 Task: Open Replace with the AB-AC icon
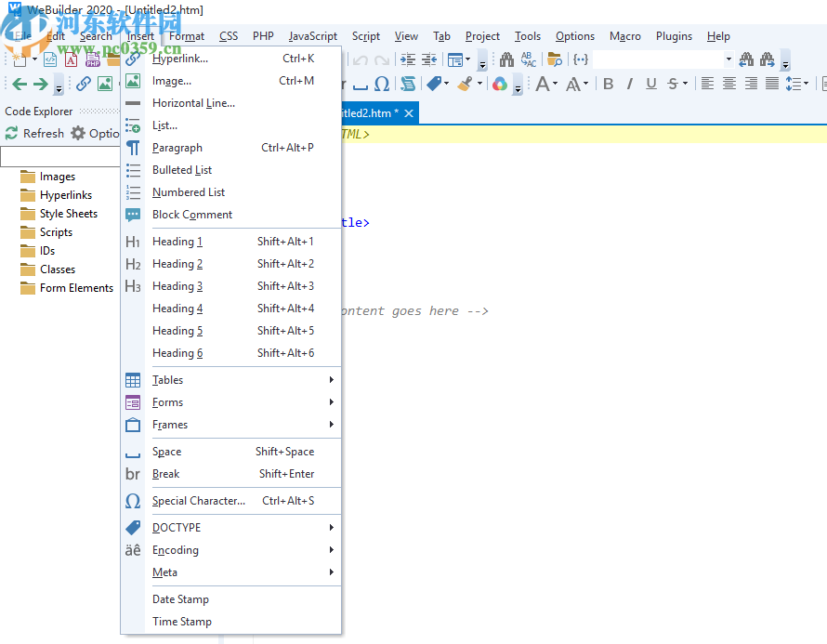[529, 59]
